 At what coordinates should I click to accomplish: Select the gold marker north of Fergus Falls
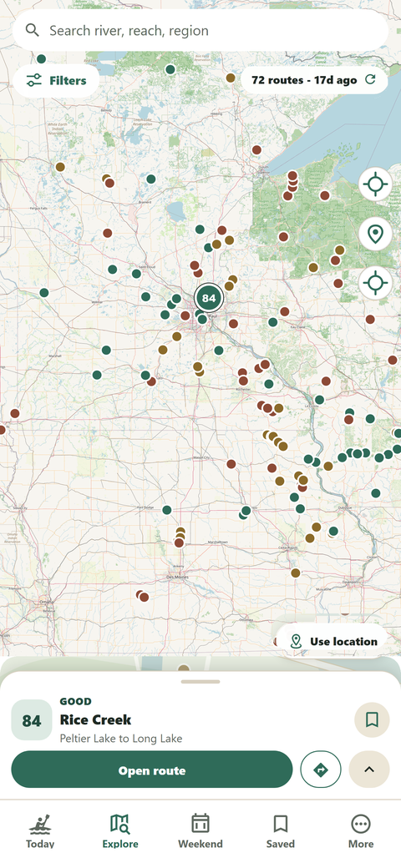[60, 167]
